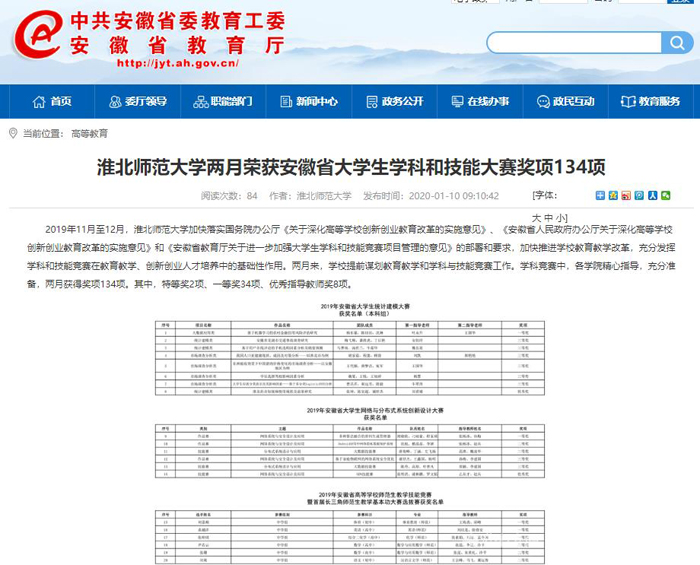The height and width of the screenshot is (565, 700).
Task: Click the people icon beside 委厅领导
Action: 115,102
